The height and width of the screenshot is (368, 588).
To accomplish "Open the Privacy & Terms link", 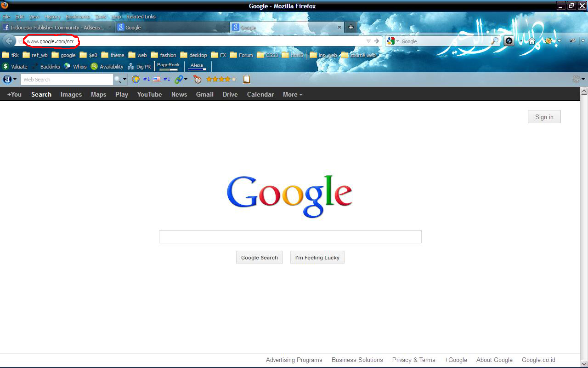I will [413, 360].
